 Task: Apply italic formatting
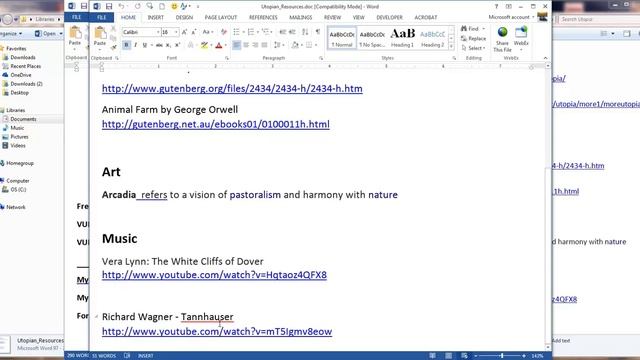pyautogui.click(x=136, y=45)
